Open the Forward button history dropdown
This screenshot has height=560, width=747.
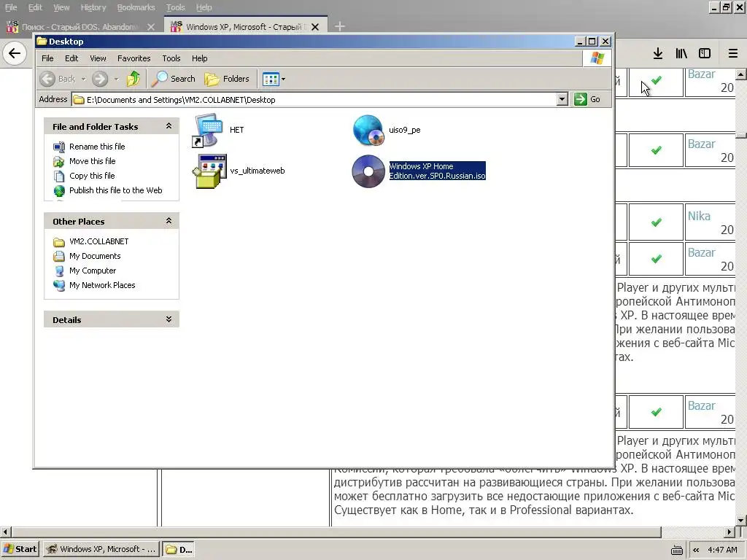pos(116,79)
